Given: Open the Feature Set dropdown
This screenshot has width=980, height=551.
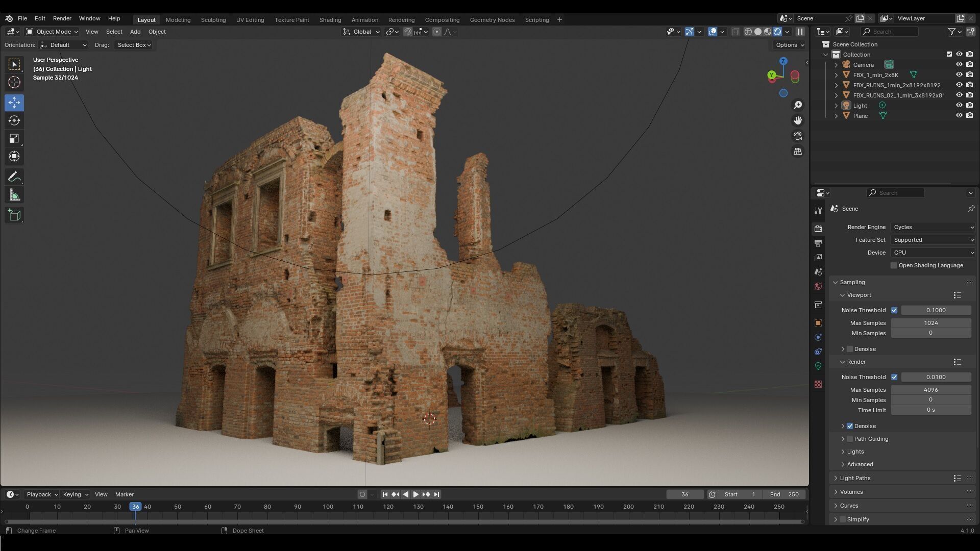Looking at the screenshot, I should [x=933, y=240].
